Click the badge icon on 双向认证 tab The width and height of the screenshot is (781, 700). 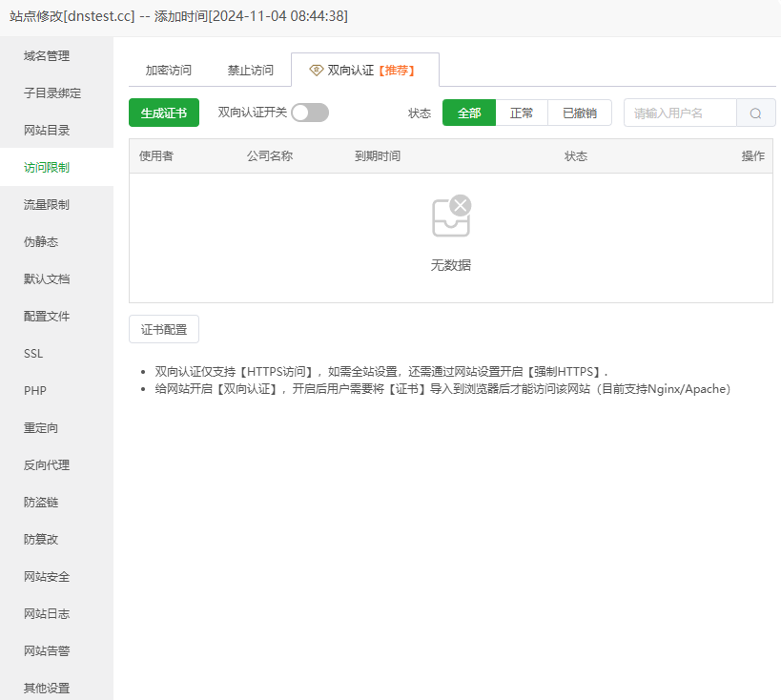[315, 69]
